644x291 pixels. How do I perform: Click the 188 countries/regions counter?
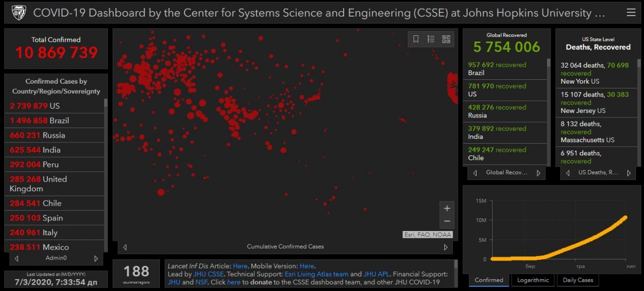(136, 273)
